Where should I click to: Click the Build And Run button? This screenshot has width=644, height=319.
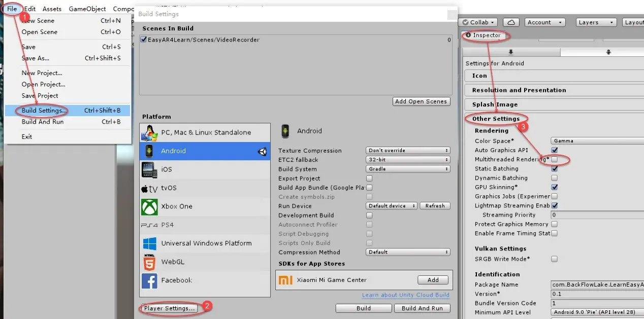[x=422, y=308]
